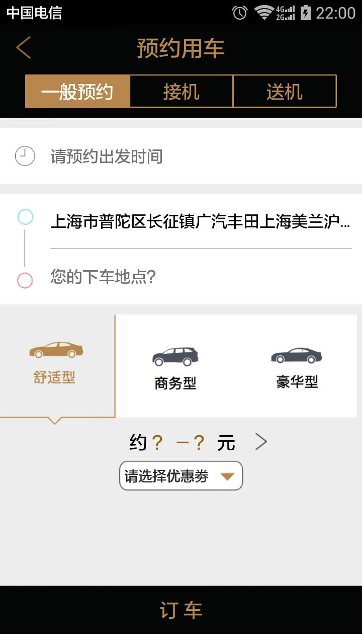Image resolution: width=362 pixels, height=644 pixels.
Task: Tap the clock icon for departure time
Action: pyautogui.click(x=25, y=156)
